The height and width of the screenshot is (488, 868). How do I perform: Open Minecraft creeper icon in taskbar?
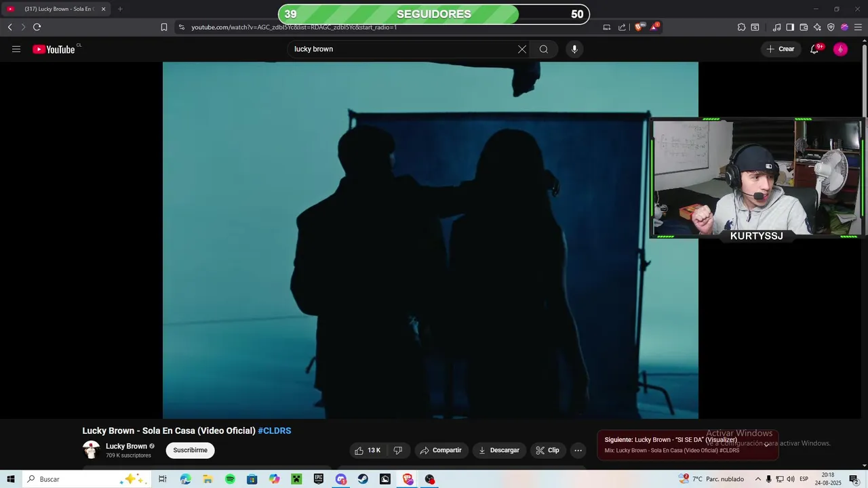point(296,479)
